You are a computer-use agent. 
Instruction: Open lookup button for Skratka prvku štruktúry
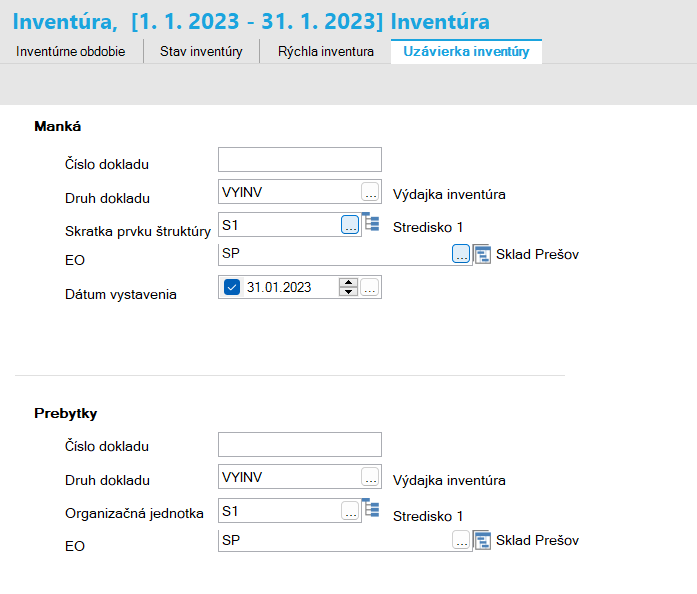tap(350, 225)
